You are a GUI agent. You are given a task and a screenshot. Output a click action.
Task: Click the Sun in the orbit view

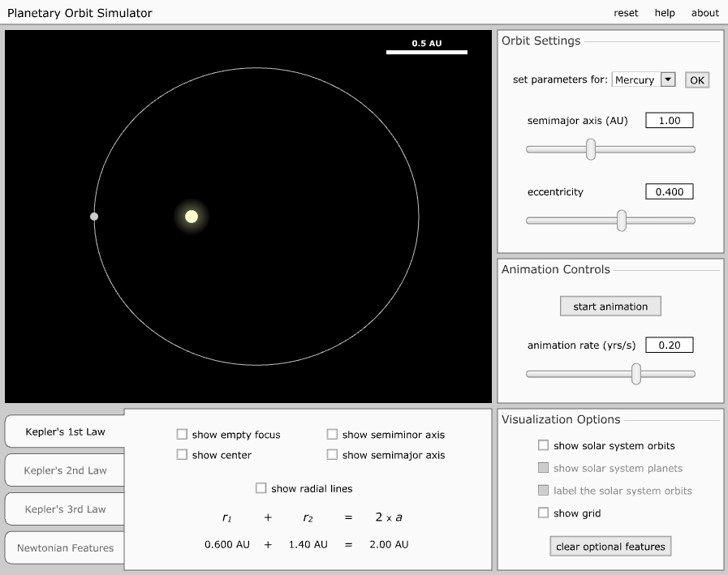(x=192, y=217)
